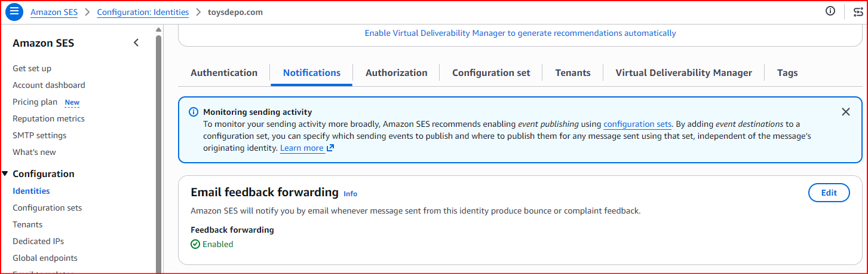Switch to the Tenants tab
Screen dimensions: 868x274
(x=573, y=73)
